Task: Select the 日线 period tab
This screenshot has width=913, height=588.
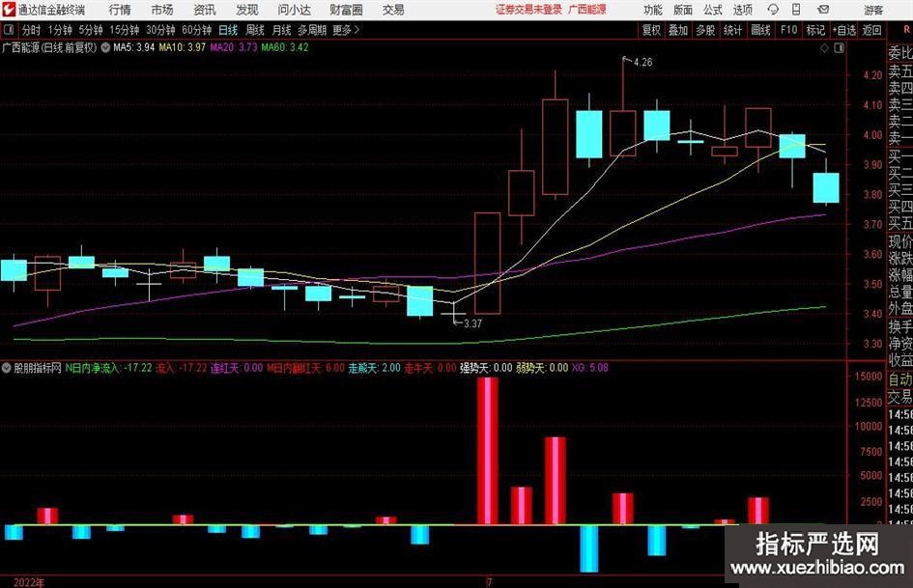Action: (228, 30)
